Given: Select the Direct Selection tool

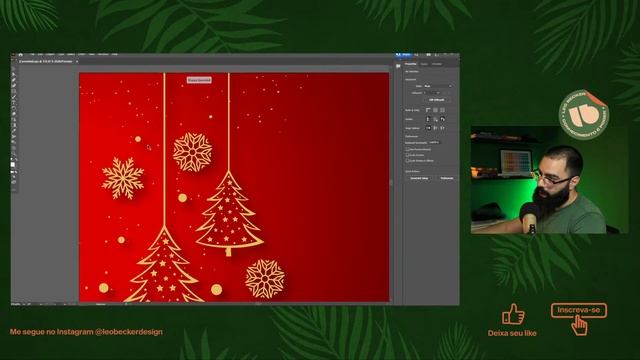Looking at the screenshot, I should (x=13, y=75).
